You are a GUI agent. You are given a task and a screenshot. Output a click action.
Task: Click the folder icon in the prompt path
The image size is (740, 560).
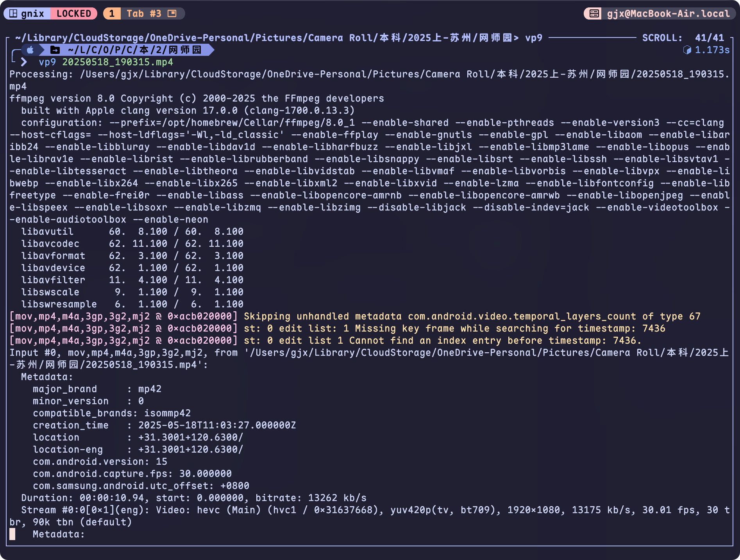tap(55, 50)
